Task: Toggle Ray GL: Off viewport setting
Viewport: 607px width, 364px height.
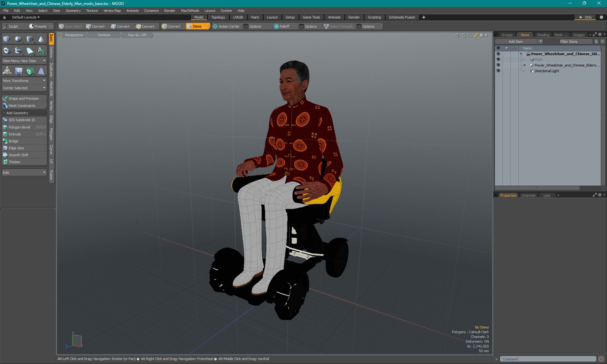Action: [137, 35]
